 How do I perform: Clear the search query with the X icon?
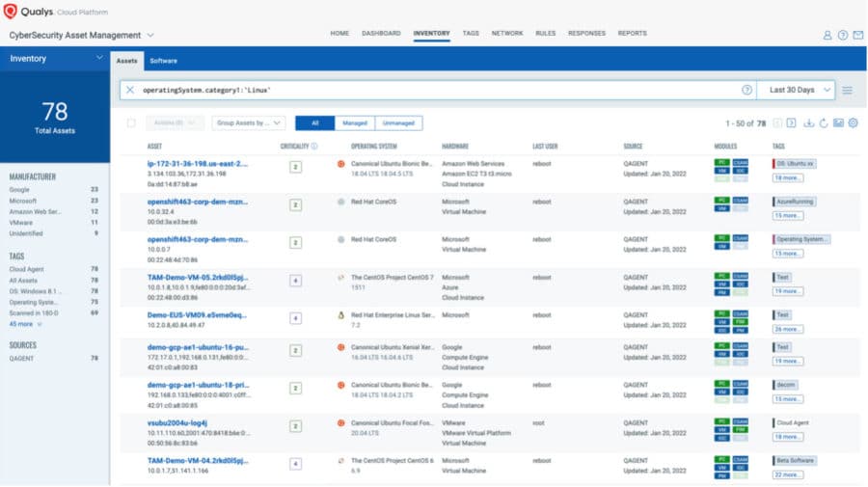130,90
